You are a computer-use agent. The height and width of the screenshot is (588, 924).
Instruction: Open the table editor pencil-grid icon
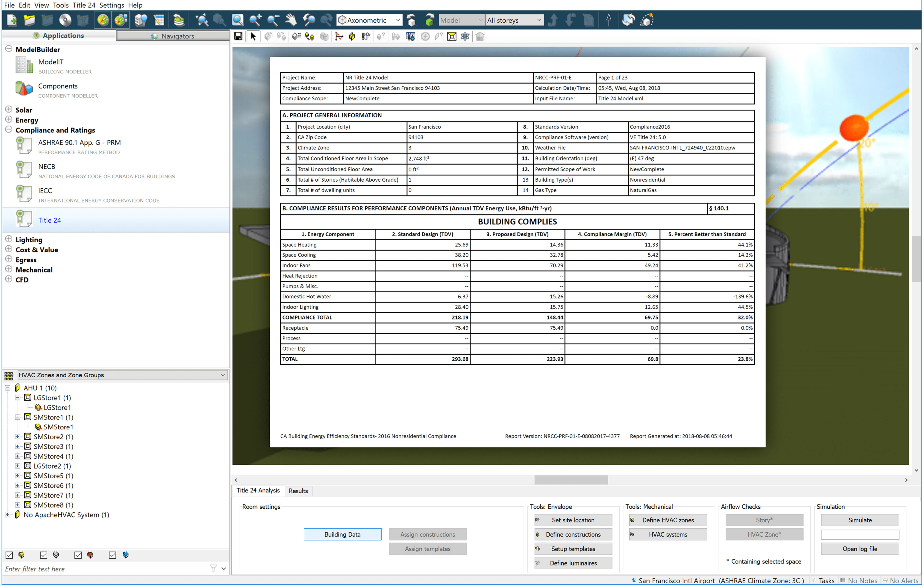pos(159,20)
